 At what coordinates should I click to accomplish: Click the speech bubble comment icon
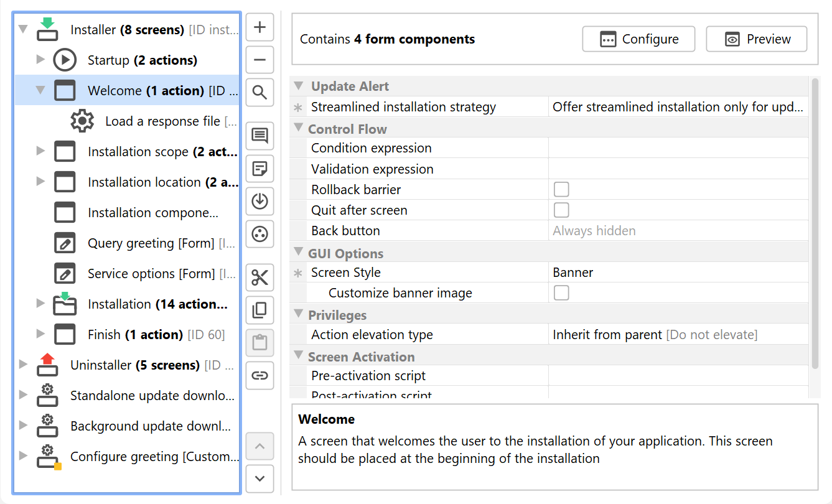click(x=260, y=136)
